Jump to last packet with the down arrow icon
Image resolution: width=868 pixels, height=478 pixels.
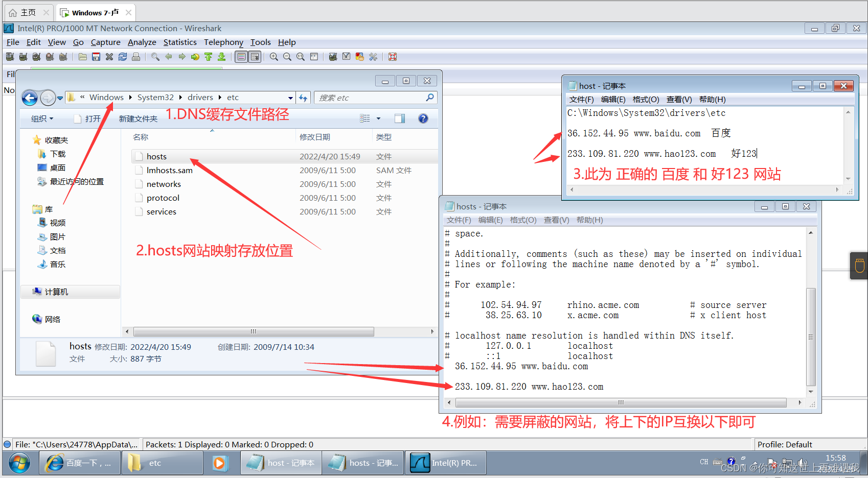(222, 57)
